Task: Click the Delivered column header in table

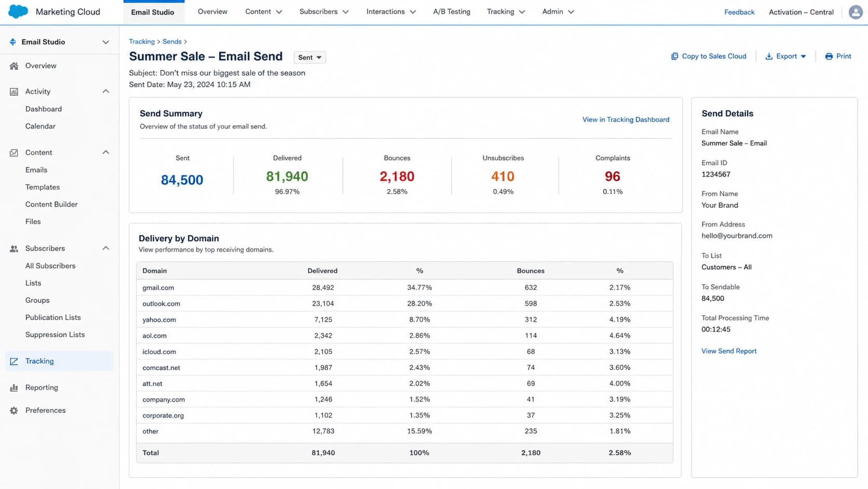Action: (322, 271)
